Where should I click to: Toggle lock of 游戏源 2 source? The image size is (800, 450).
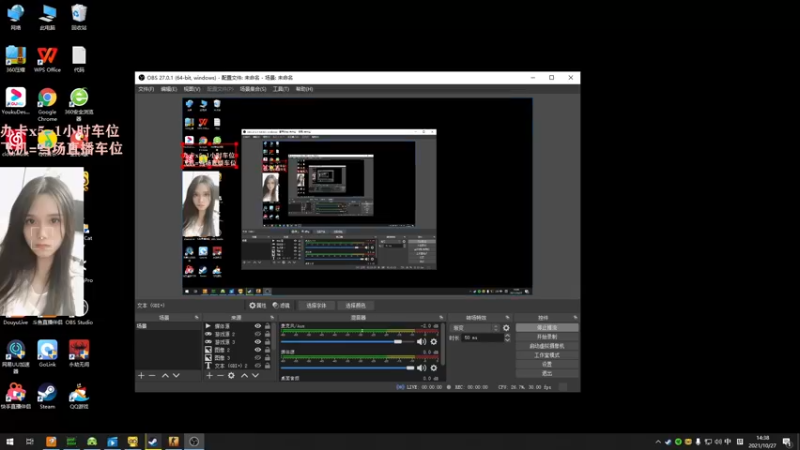coord(267,334)
